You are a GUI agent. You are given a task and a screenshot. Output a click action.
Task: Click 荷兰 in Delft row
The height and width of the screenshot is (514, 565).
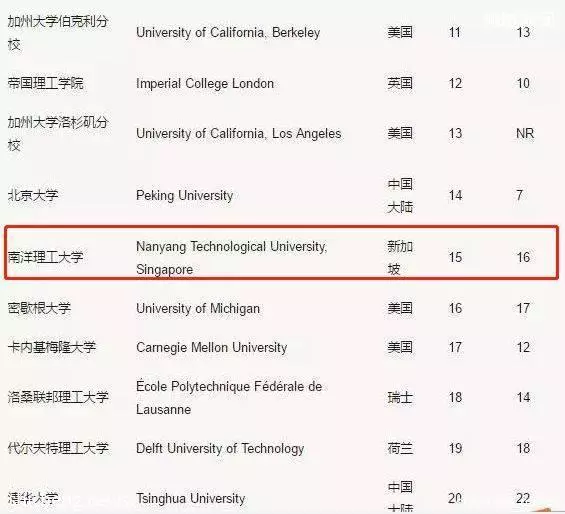tap(400, 448)
